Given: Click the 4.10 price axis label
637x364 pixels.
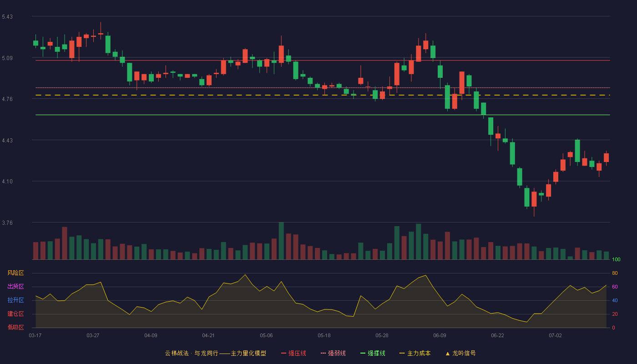Looking at the screenshot, I should point(7,182).
